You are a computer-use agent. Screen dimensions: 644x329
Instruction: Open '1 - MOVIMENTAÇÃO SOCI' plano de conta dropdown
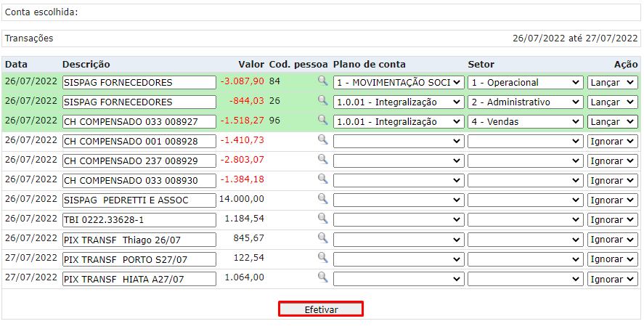399,83
